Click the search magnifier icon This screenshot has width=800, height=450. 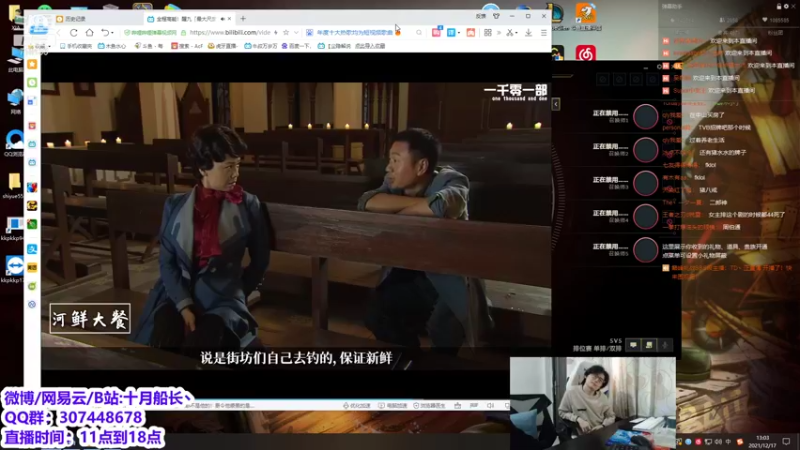click(x=419, y=33)
